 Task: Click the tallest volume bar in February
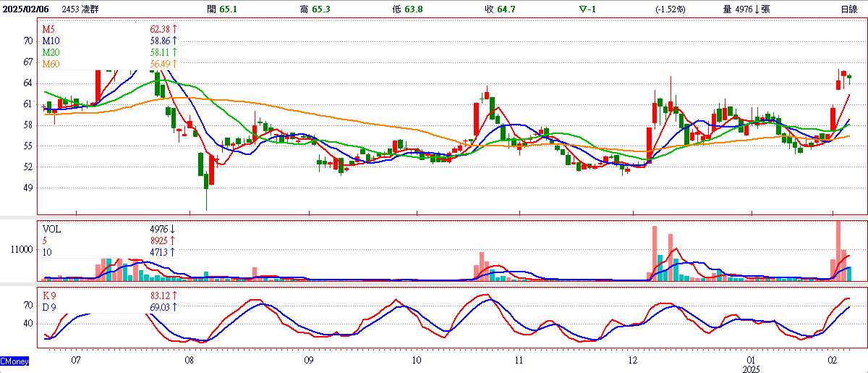click(838, 251)
